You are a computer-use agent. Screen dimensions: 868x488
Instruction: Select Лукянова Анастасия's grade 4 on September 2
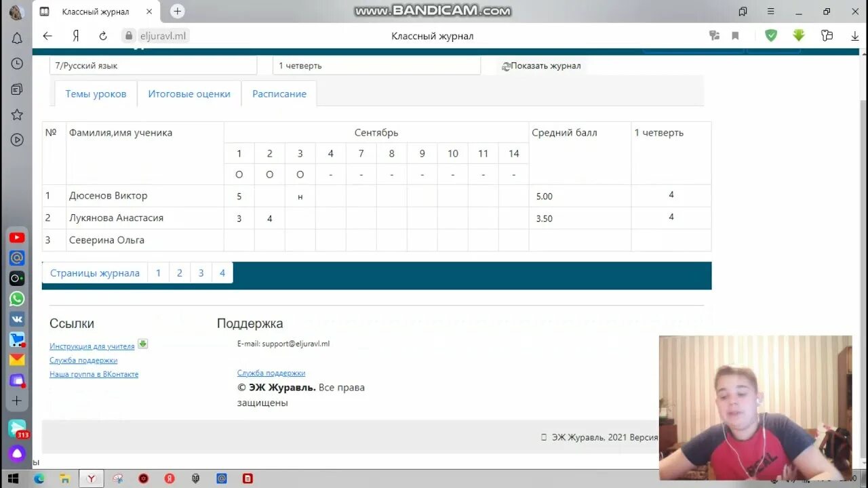[269, 218]
